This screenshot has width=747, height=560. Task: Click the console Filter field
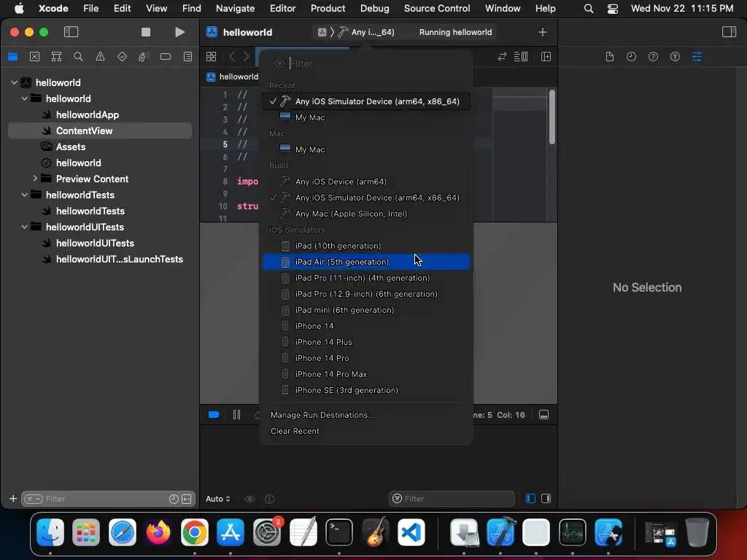click(452, 499)
